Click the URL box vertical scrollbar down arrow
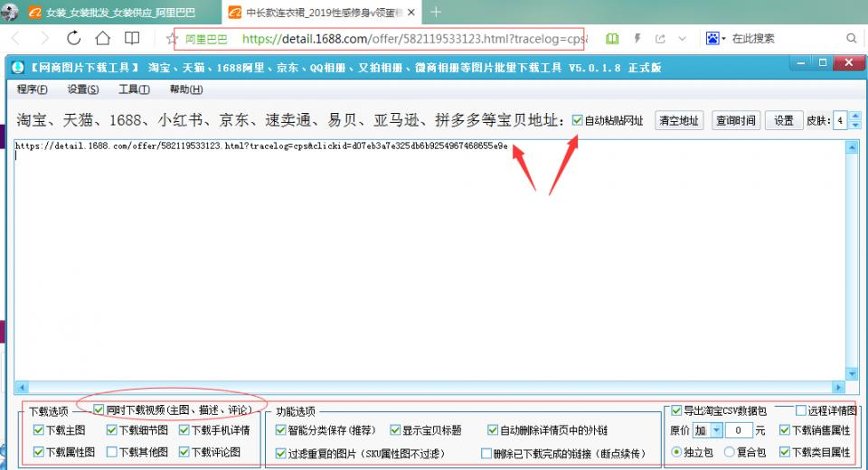 click(x=852, y=373)
